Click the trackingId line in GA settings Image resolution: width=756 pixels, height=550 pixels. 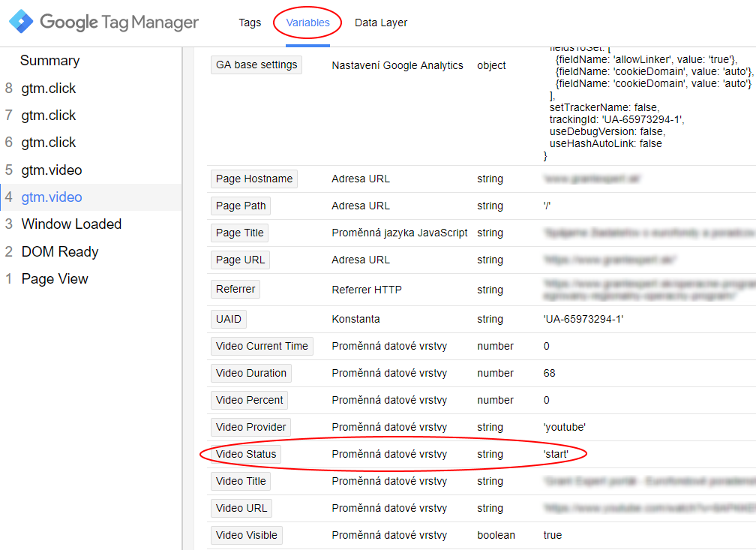[x=616, y=119]
